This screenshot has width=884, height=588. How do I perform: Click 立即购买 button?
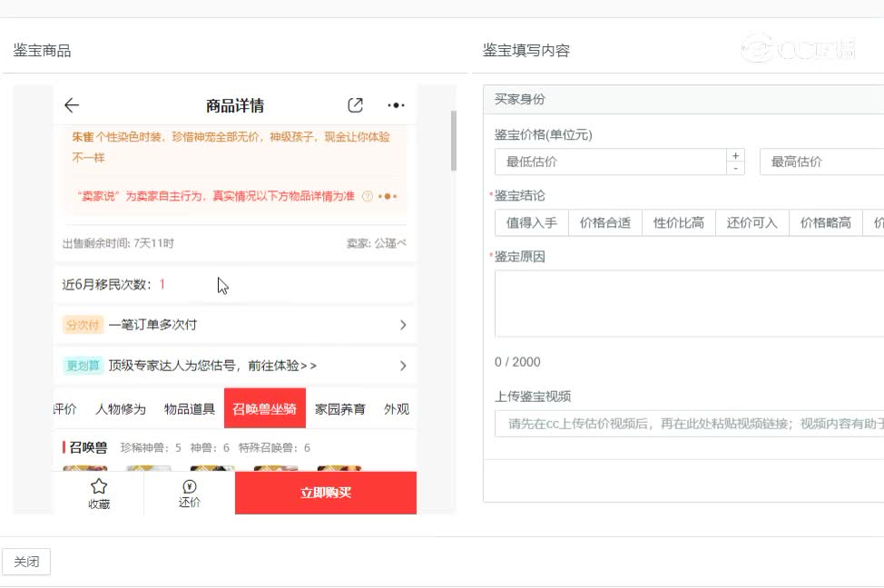pyautogui.click(x=326, y=493)
